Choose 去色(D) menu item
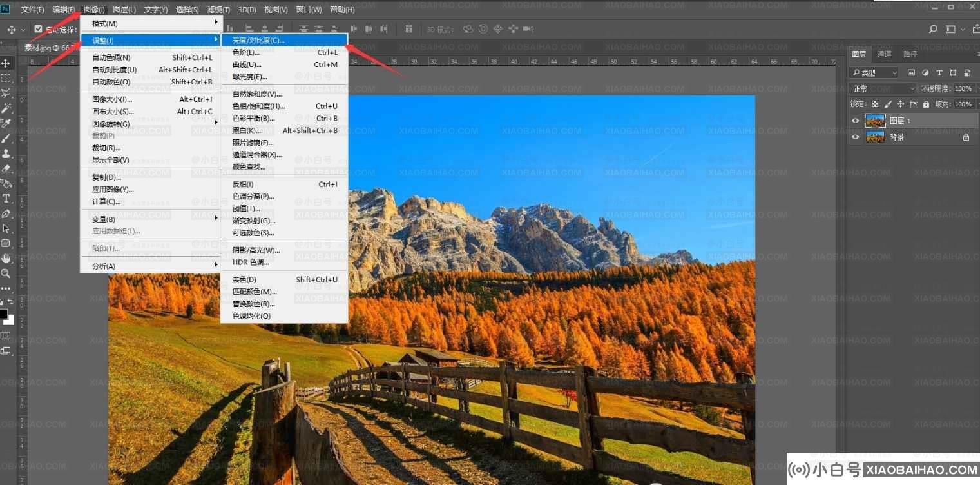 tap(284, 279)
